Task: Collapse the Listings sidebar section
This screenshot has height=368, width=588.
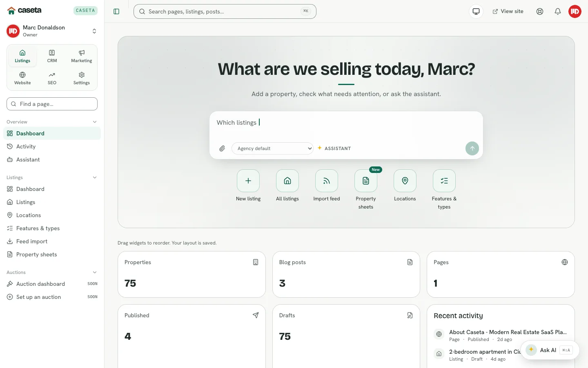Action: click(52, 177)
